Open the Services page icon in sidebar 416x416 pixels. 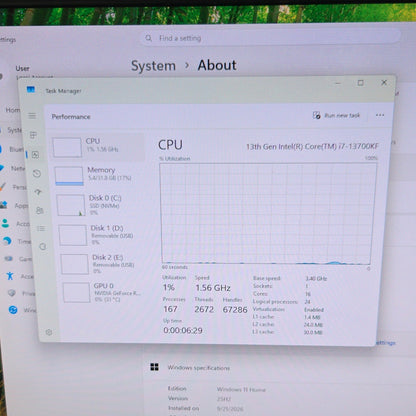42,247
